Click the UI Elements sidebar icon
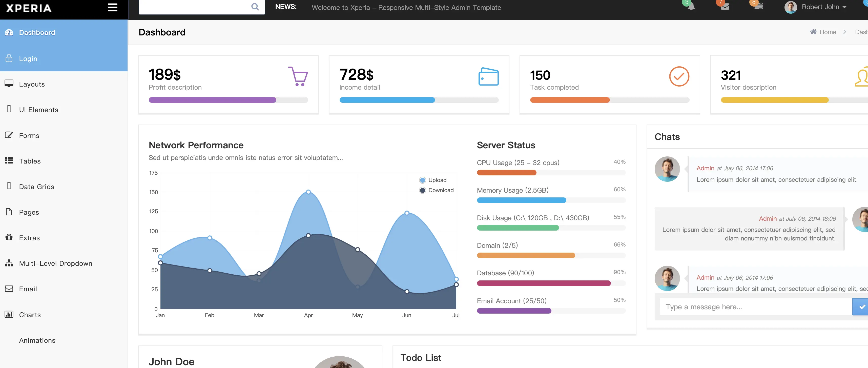The width and height of the screenshot is (868, 368). pyautogui.click(x=9, y=109)
